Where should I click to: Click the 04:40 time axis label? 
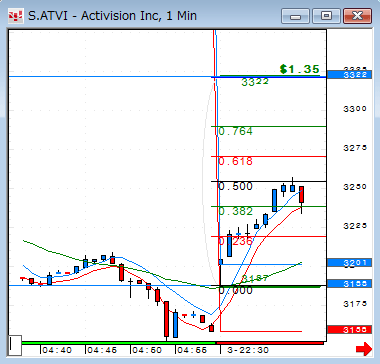coord(57,350)
